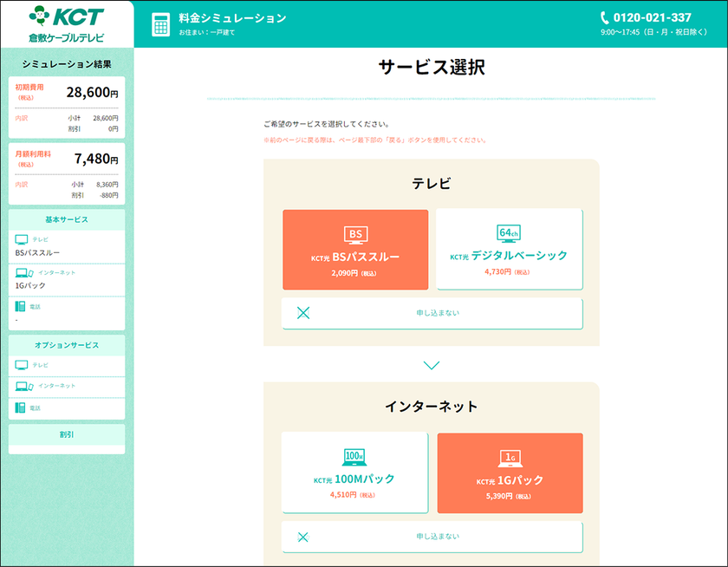Open the 基本サービス section header
The height and width of the screenshot is (567, 728).
pos(67,219)
